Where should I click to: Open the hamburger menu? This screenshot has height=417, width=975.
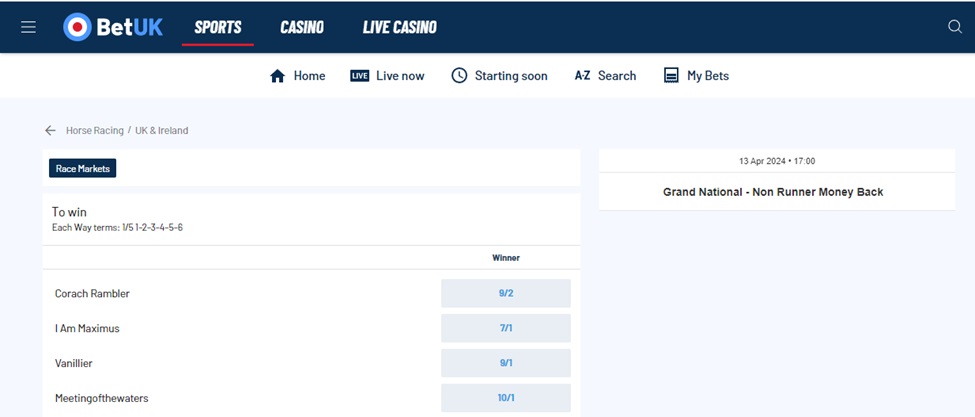point(28,27)
